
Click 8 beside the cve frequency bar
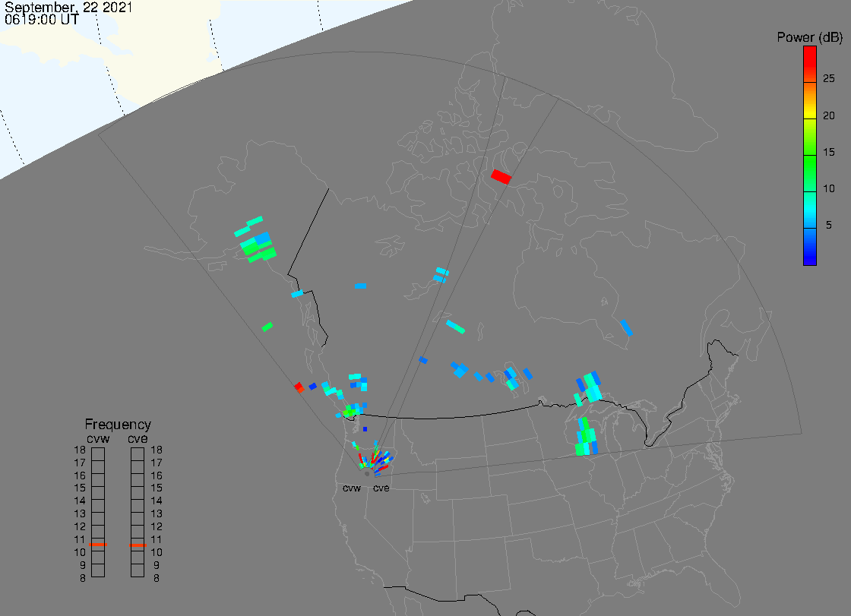[157, 579]
